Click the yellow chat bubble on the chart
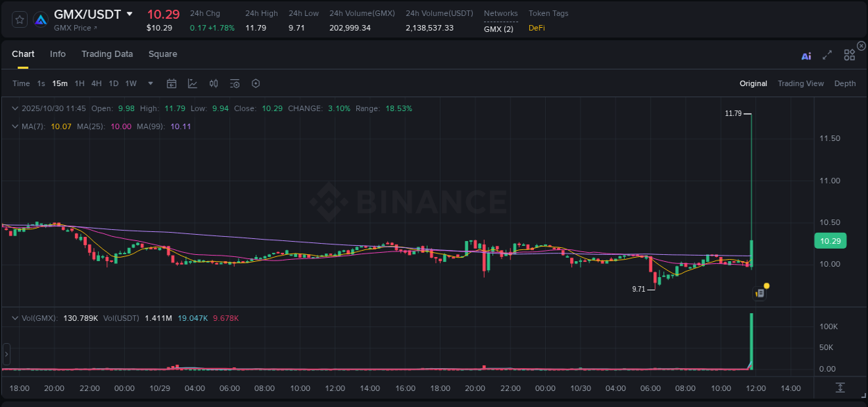The height and width of the screenshot is (407, 868). pos(765,285)
